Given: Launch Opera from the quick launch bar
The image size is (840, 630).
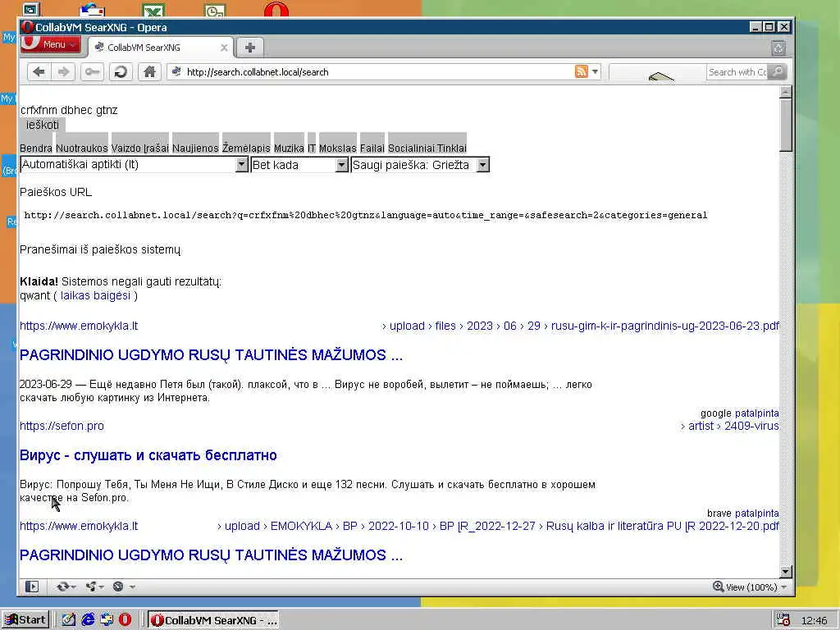Looking at the screenshot, I should [x=125, y=620].
